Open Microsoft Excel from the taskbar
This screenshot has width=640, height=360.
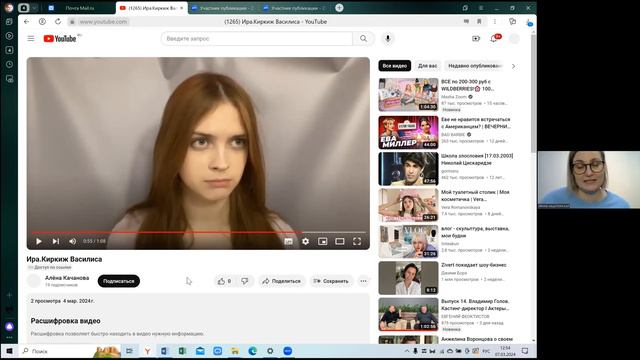(x=182, y=351)
